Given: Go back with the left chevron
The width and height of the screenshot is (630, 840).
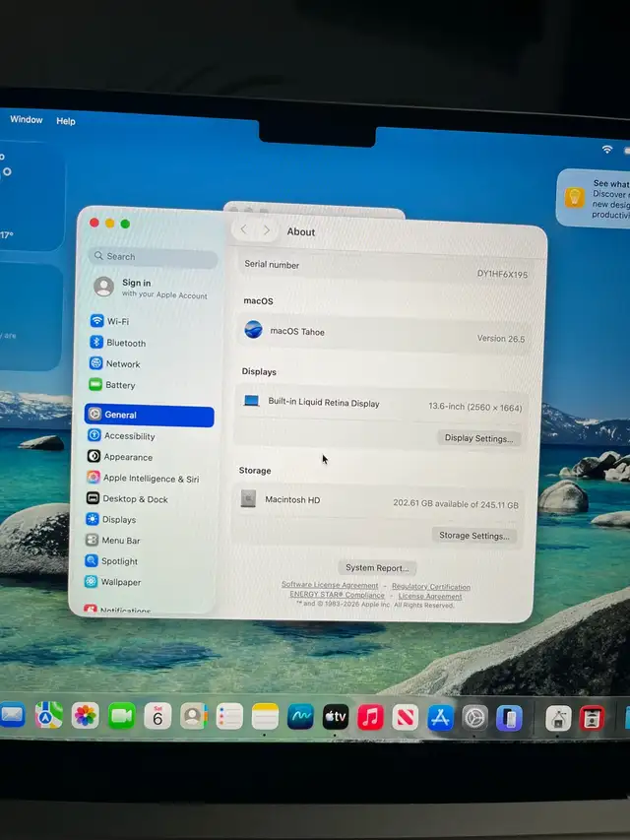Looking at the screenshot, I should pyautogui.click(x=244, y=229).
